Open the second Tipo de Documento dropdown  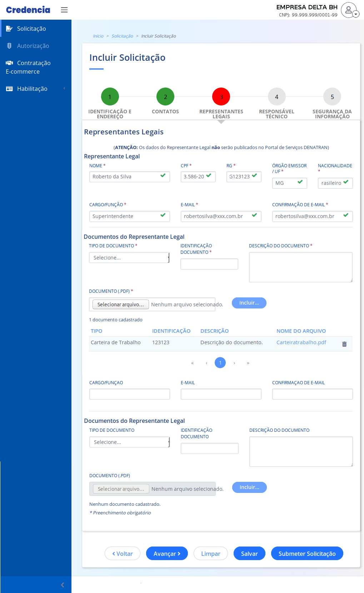[129, 442]
